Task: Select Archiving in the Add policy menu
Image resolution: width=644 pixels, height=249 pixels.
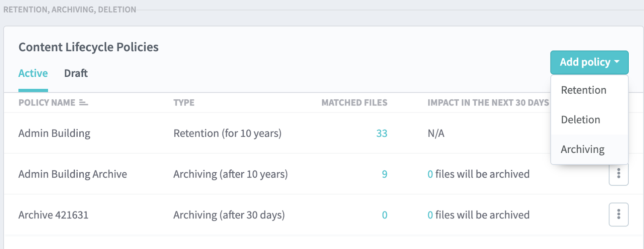Action: click(582, 149)
